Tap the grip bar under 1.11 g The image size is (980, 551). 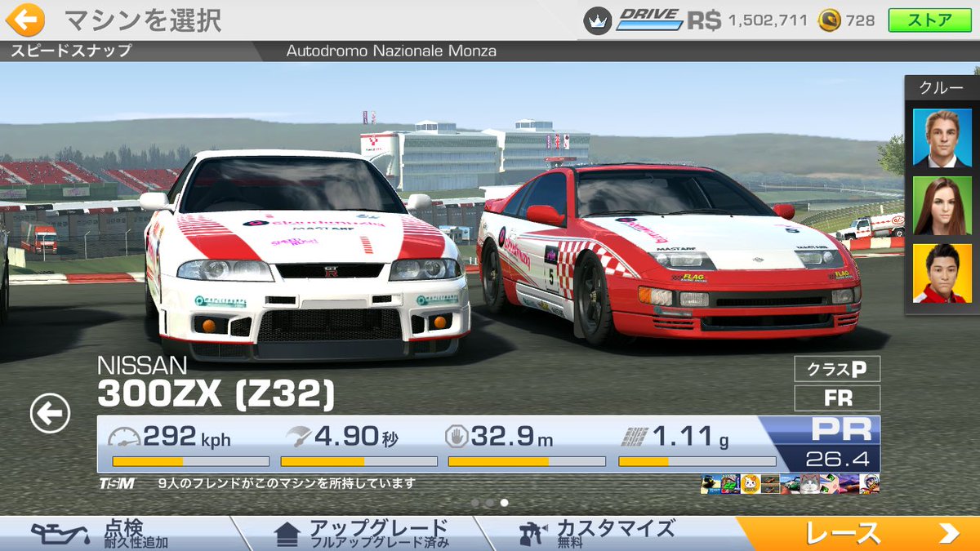point(697,462)
